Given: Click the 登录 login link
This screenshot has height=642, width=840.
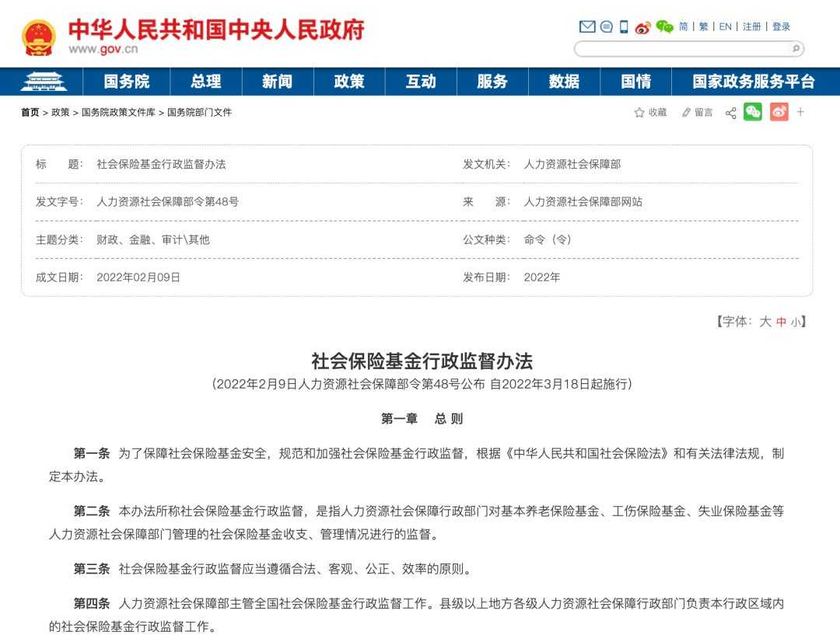Looking at the screenshot, I should coord(780,26).
